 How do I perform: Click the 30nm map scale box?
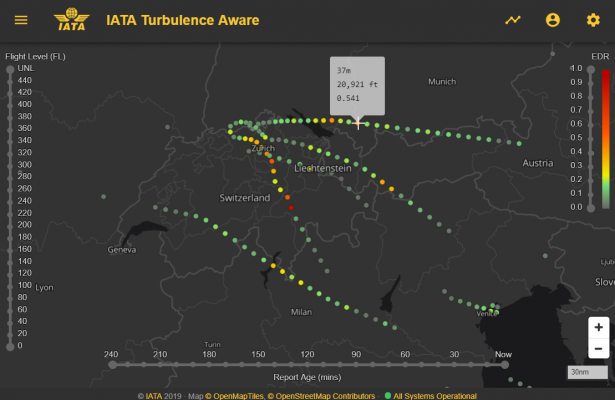[x=580, y=373]
